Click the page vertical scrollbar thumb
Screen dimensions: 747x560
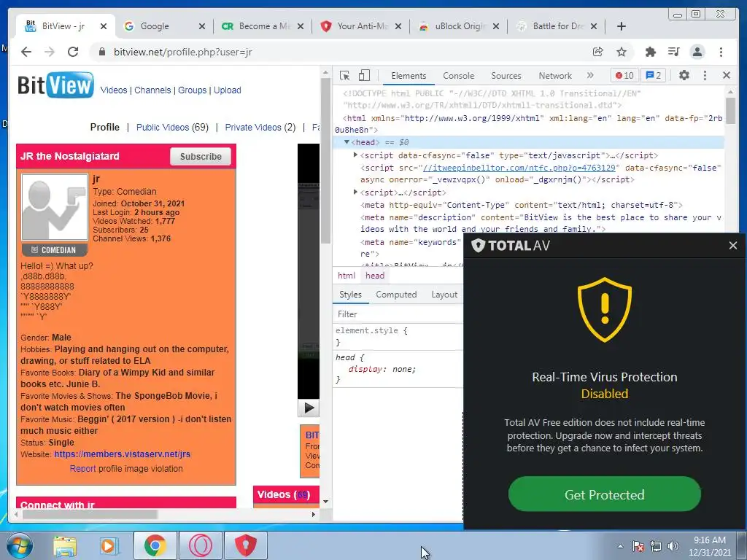pos(325,162)
